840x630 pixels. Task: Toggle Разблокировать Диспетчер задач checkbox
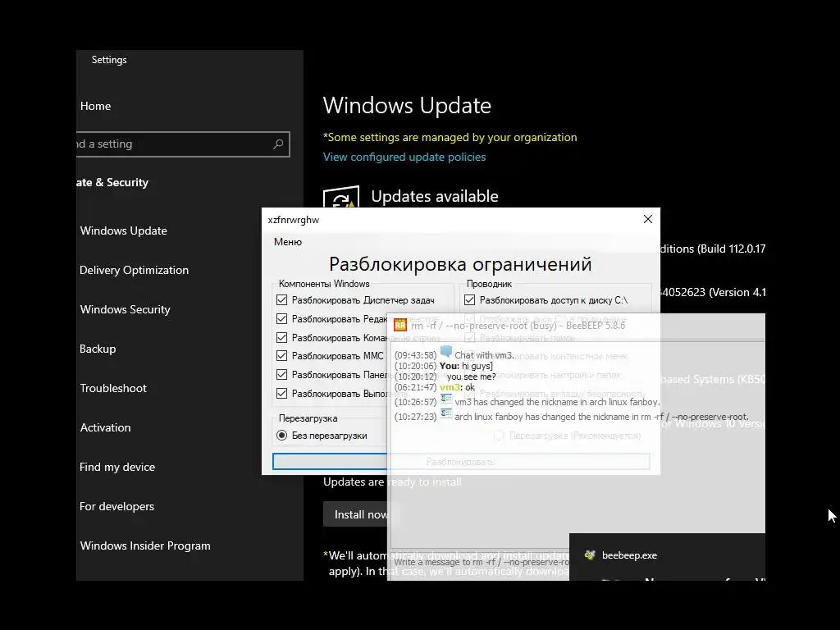282,300
